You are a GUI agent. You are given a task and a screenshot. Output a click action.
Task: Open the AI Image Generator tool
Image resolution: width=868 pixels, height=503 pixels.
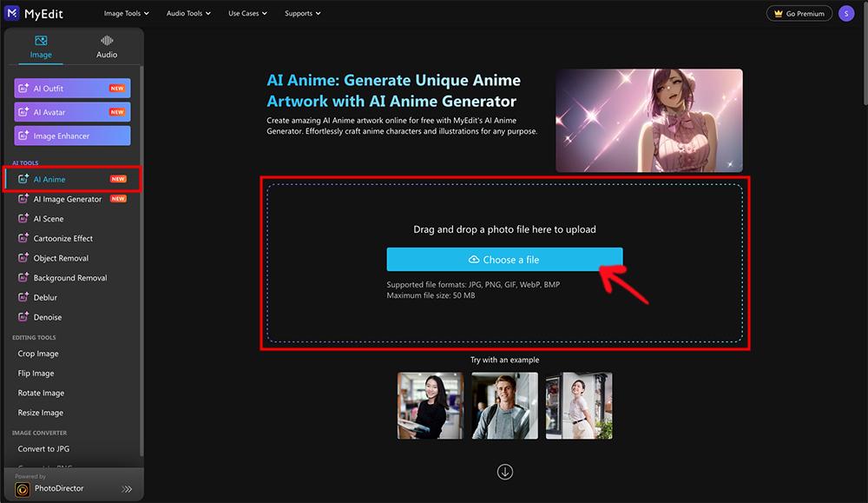(x=69, y=198)
